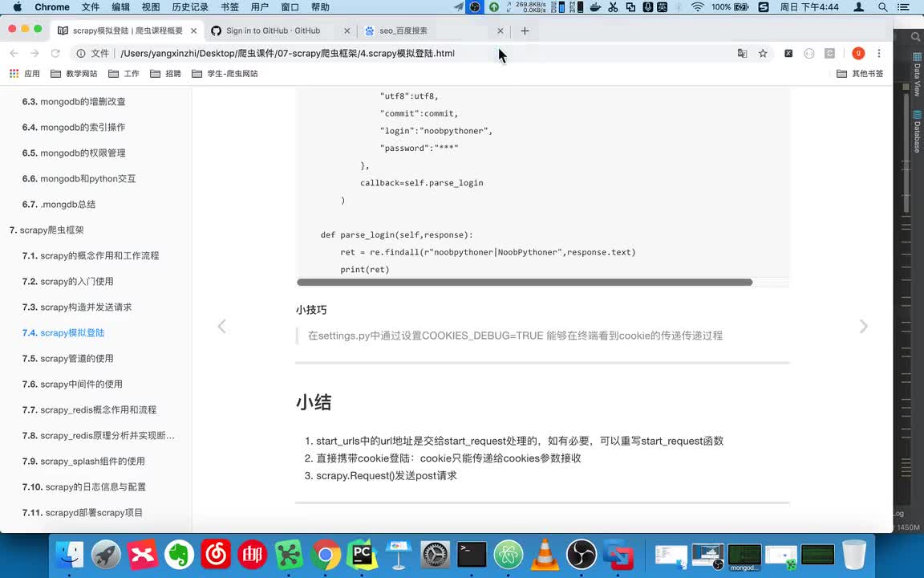
Task: Open the Data View panel in the PyCharm window
Action: (x=917, y=75)
